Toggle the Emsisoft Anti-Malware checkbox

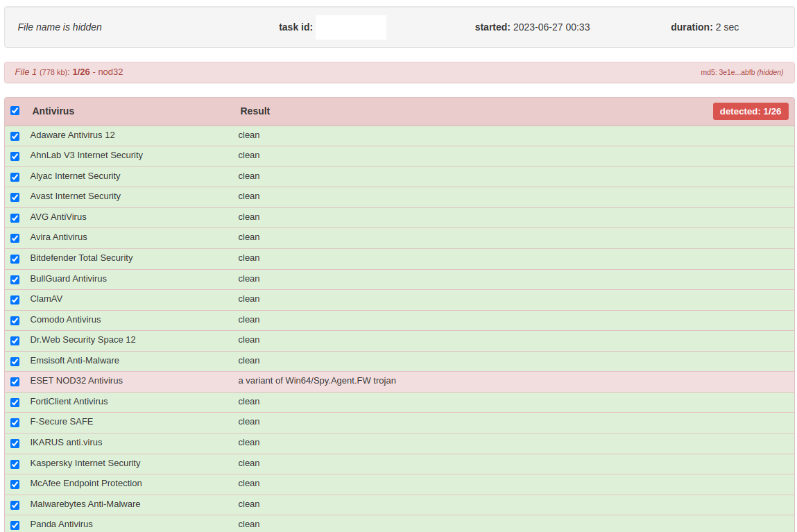click(15, 361)
